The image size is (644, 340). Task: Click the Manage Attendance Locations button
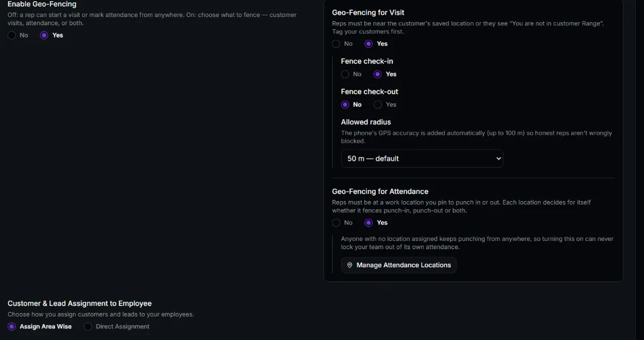click(398, 266)
